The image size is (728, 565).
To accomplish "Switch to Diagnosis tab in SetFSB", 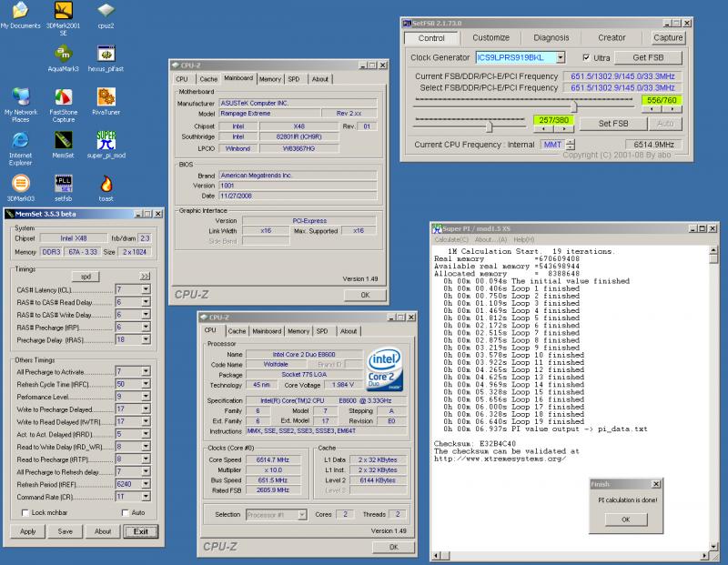I will (x=551, y=37).
